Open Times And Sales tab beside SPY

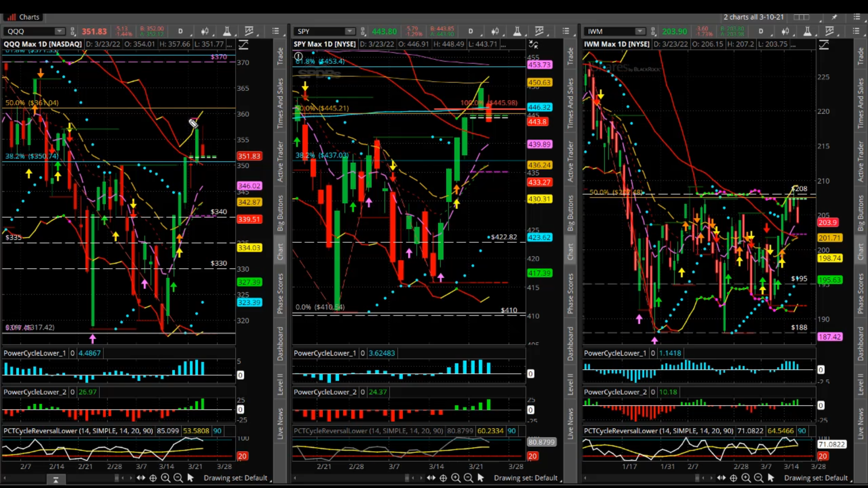click(571, 103)
